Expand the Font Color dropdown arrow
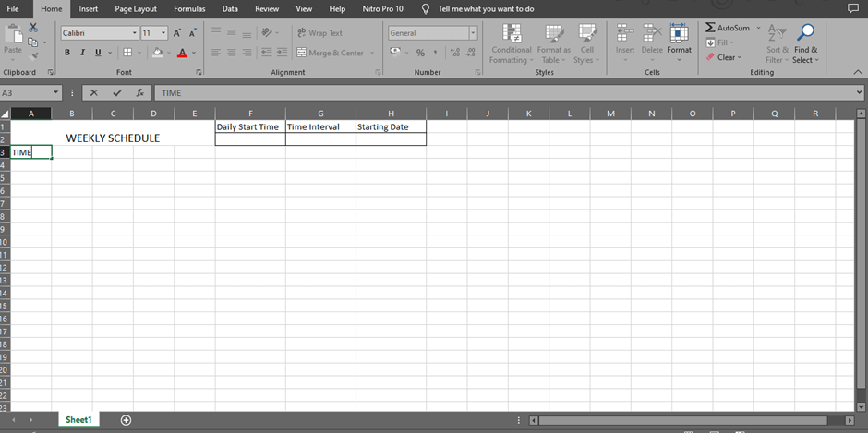This screenshot has height=433, width=868. 194,53
